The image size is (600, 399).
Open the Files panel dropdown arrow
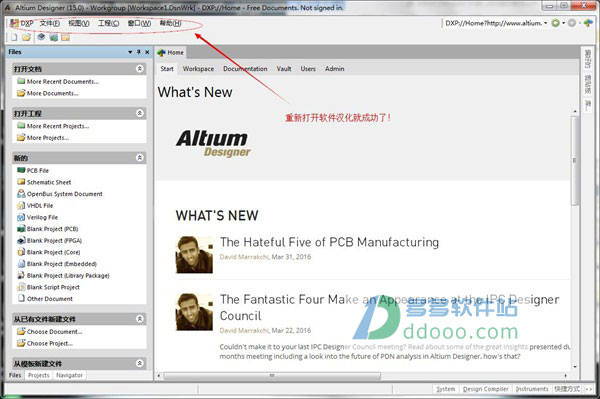click(x=130, y=52)
